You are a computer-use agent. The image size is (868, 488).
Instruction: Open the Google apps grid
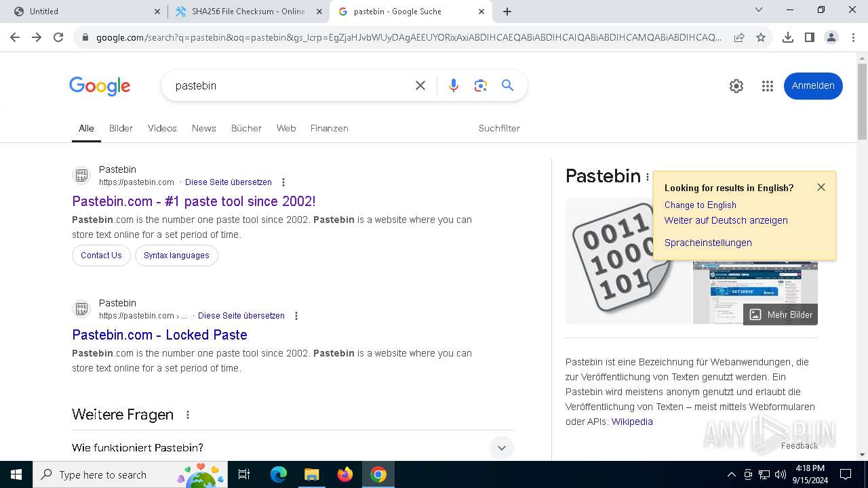click(x=768, y=86)
